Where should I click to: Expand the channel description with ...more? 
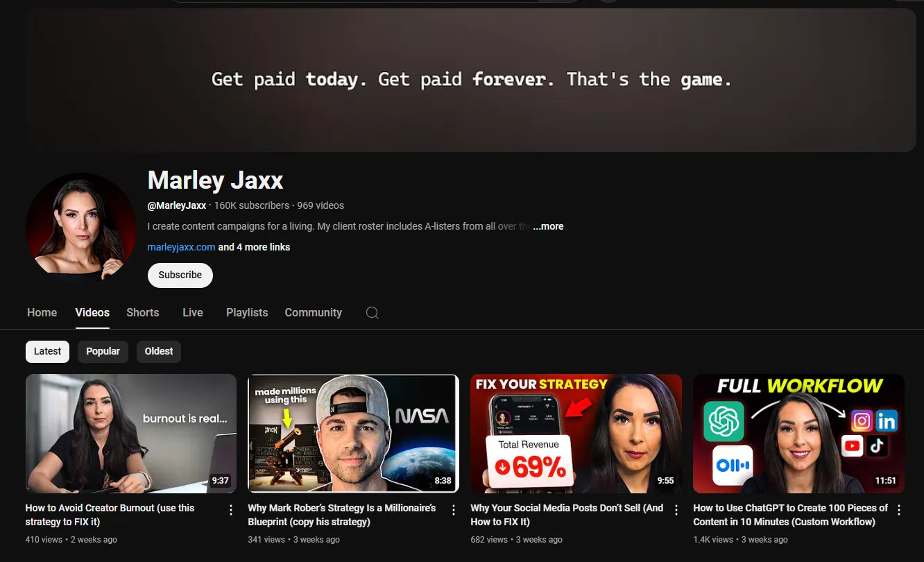(x=548, y=225)
